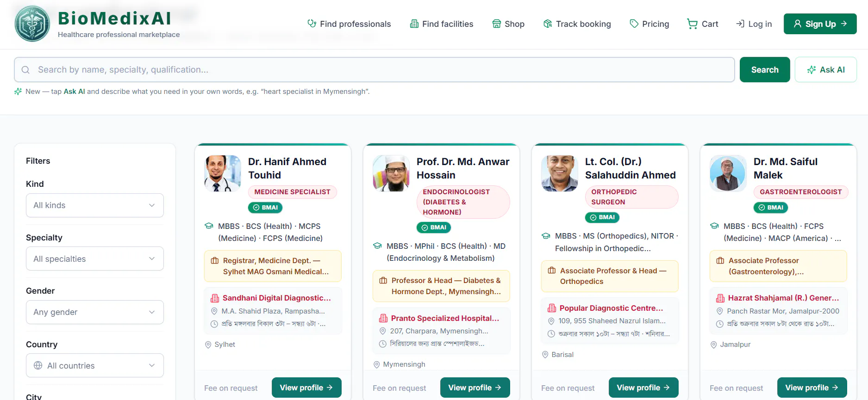Click the Ask AI button
The width and height of the screenshot is (868, 400).
(826, 70)
